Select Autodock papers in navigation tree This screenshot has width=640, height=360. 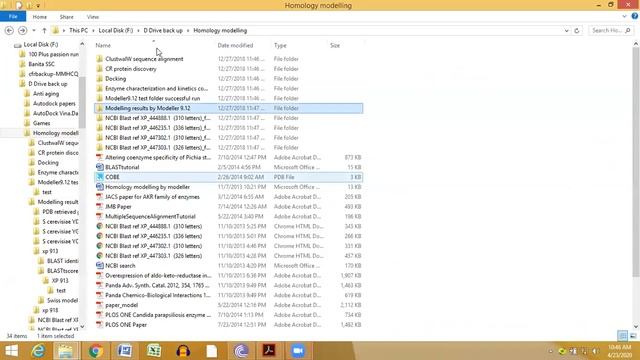point(54,103)
